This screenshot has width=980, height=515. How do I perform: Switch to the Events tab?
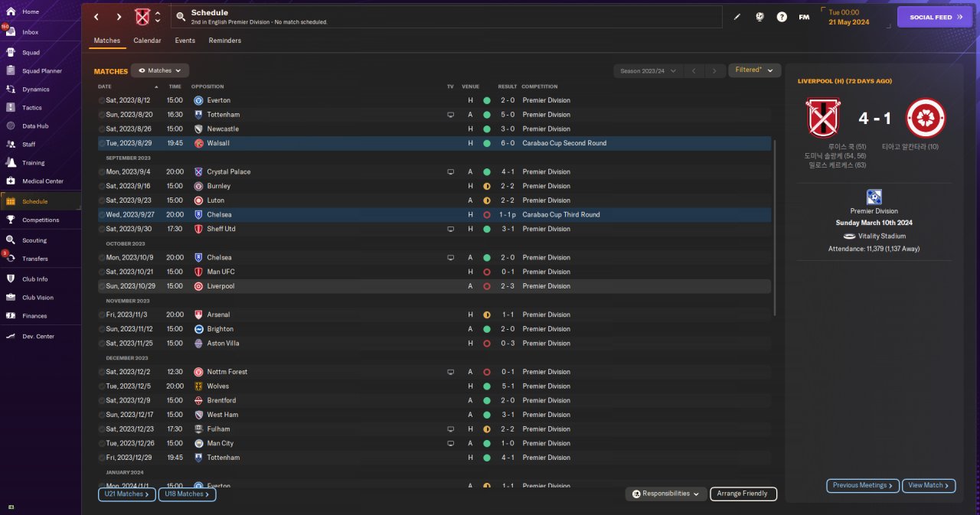tap(185, 41)
